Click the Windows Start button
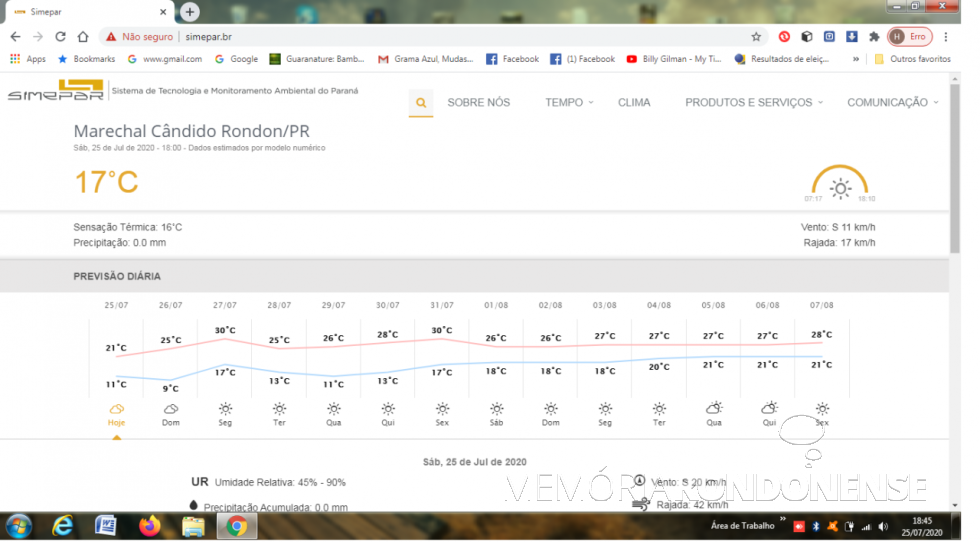Image resolution: width=980 pixels, height=542 pixels. click(x=19, y=526)
